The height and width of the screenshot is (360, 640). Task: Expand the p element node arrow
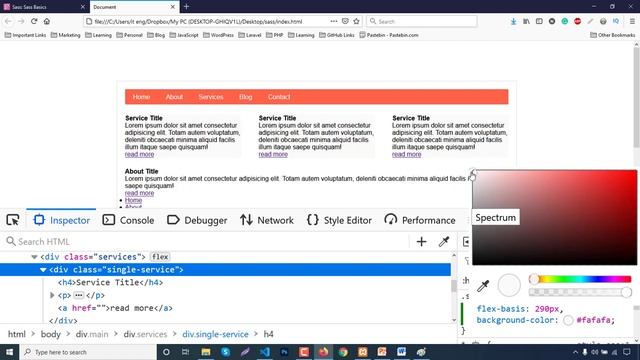point(52,295)
